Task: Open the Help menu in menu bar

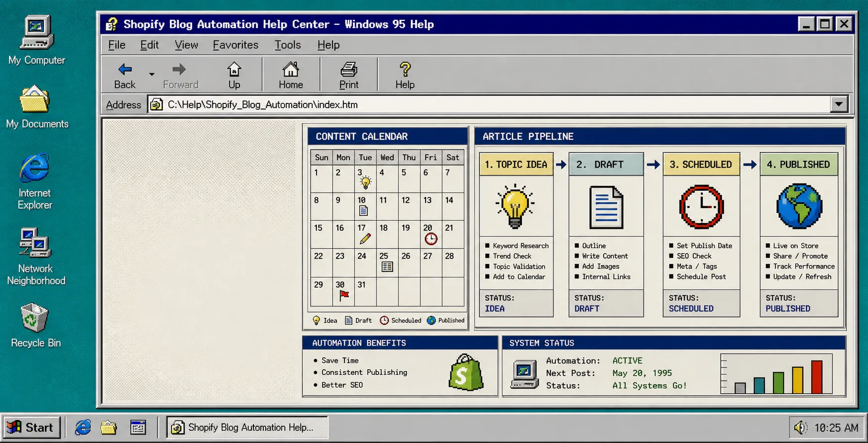Action: click(329, 45)
